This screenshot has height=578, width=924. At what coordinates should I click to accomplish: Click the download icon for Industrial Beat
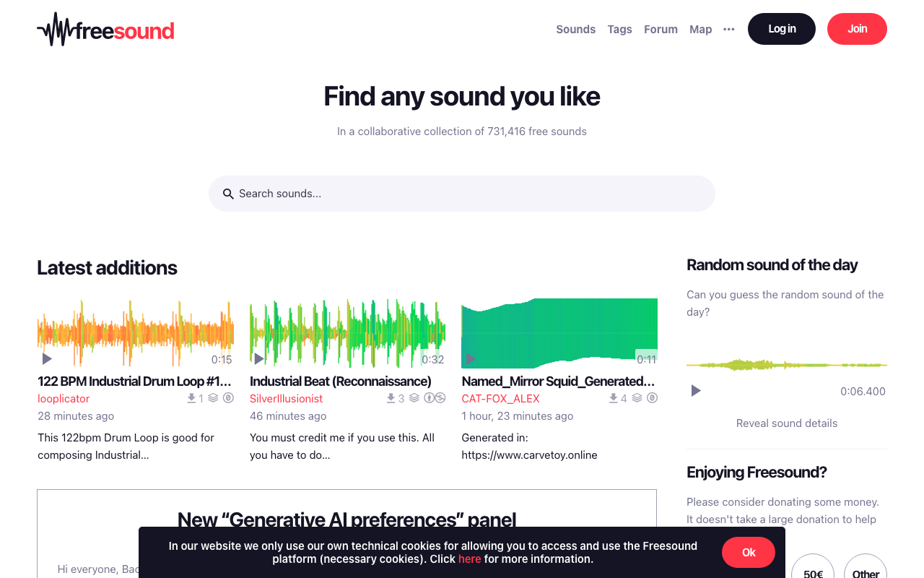391,398
